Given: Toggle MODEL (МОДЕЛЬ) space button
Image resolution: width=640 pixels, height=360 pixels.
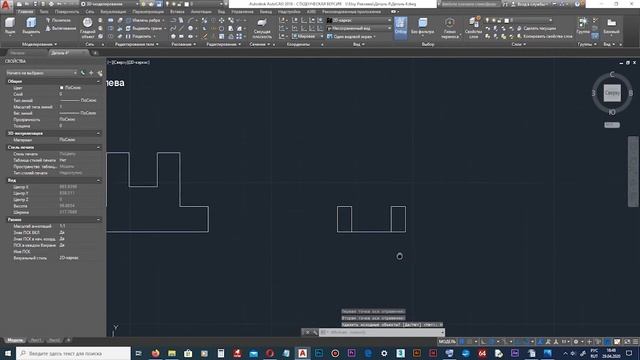Looking at the screenshot, I should 447,342.
